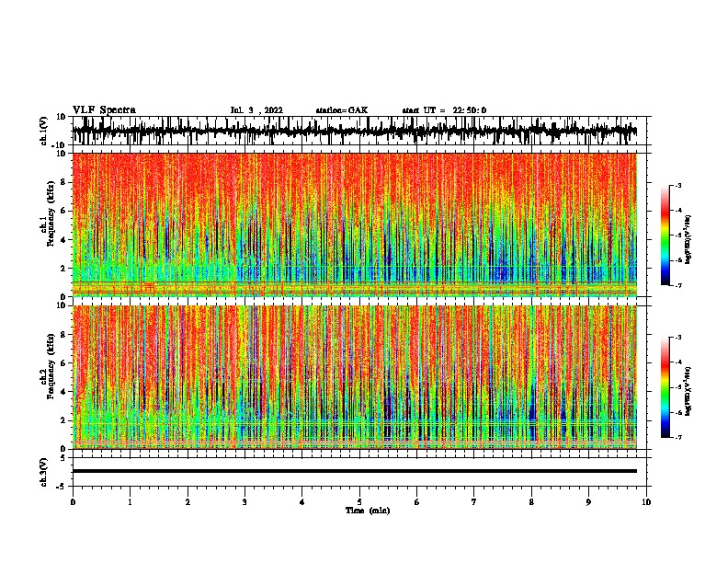Click the flat black ch.3 trace line
The height and width of the screenshot is (563, 728).
354,471
